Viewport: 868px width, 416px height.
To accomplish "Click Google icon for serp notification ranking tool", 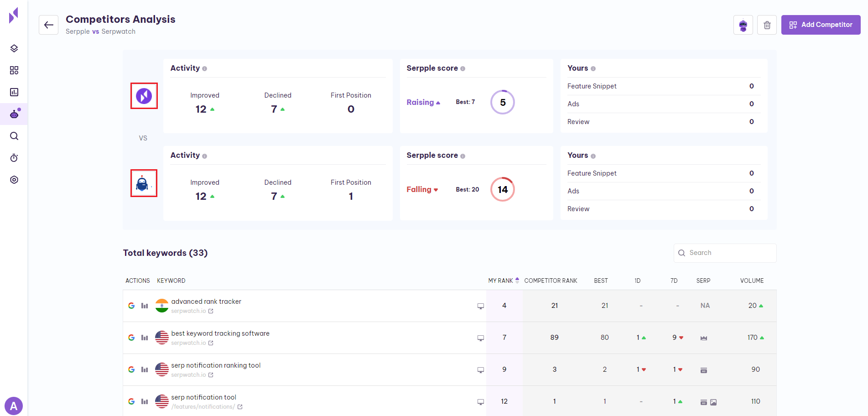I will pos(131,369).
